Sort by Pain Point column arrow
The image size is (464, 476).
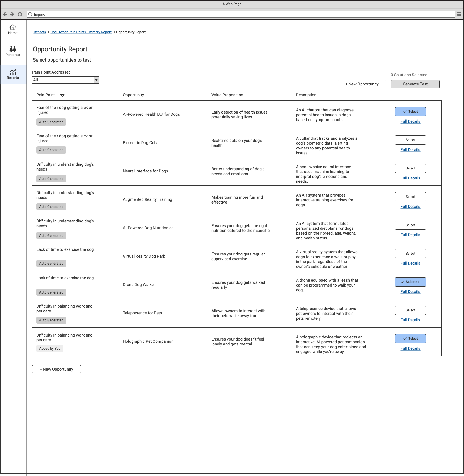(x=62, y=95)
